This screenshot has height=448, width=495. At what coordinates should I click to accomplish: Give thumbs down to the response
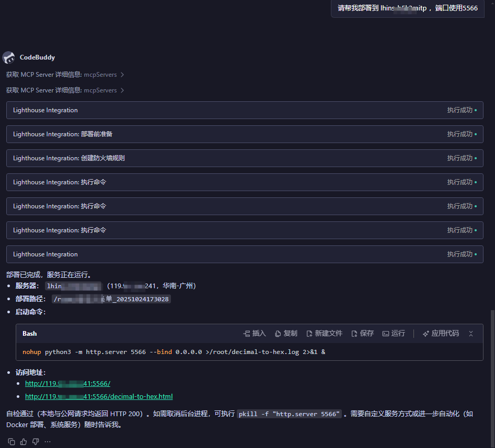(36, 442)
